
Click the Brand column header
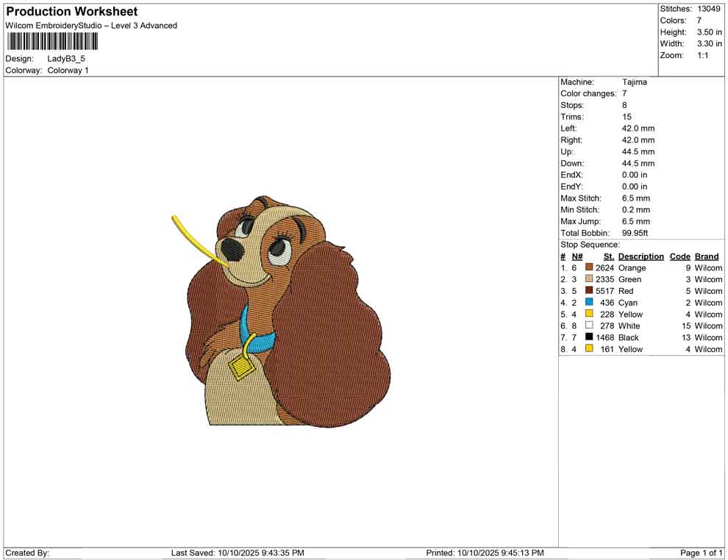[707, 256]
